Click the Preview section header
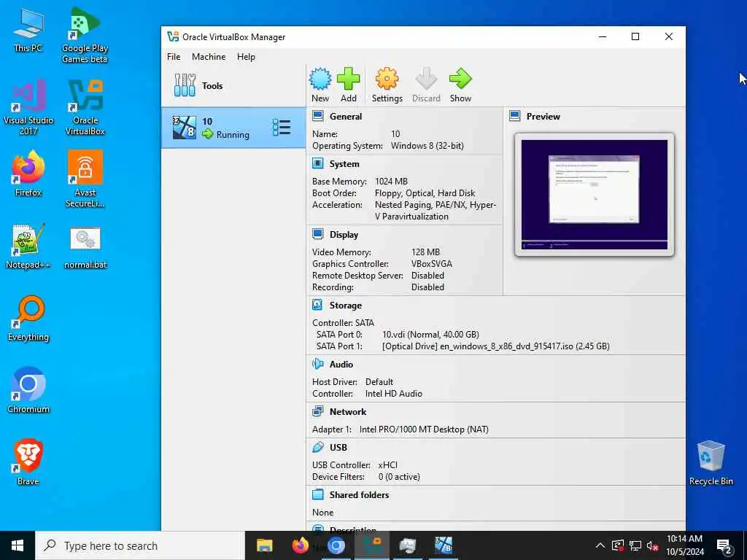Viewport: 747px width, 560px height. pos(543,117)
